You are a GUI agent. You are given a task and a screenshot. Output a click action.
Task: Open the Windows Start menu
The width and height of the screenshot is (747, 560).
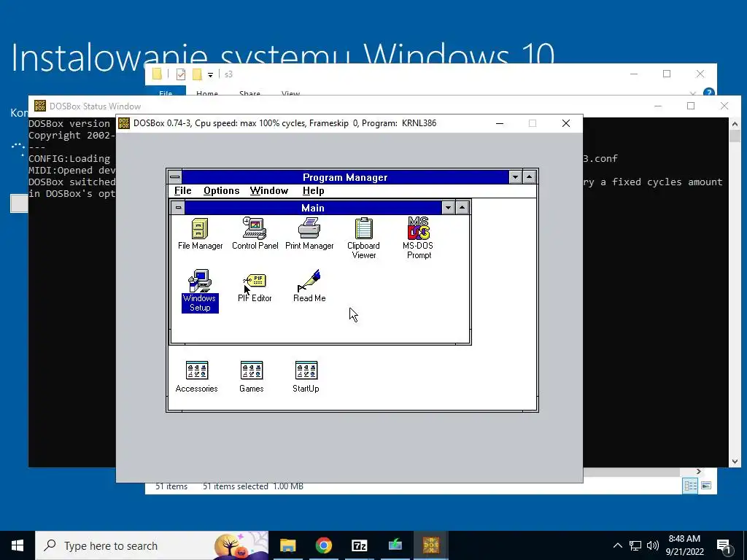(18, 545)
